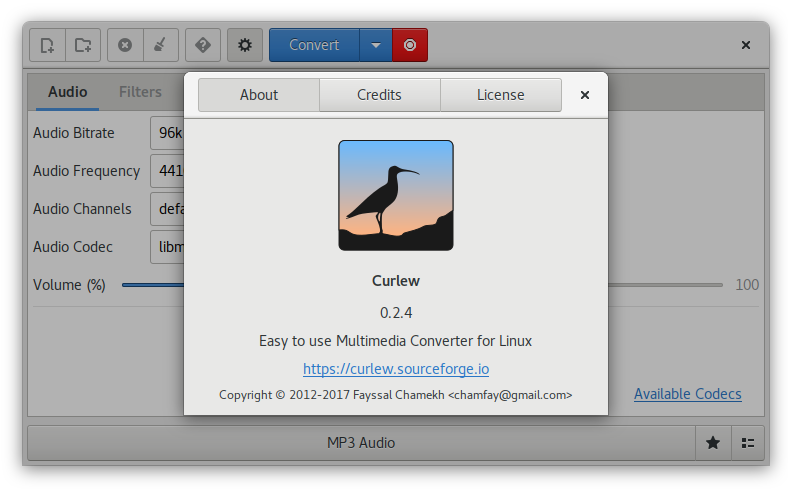788x489 pixels.
Task: Open the format list icon beside the star
Action: (x=748, y=443)
